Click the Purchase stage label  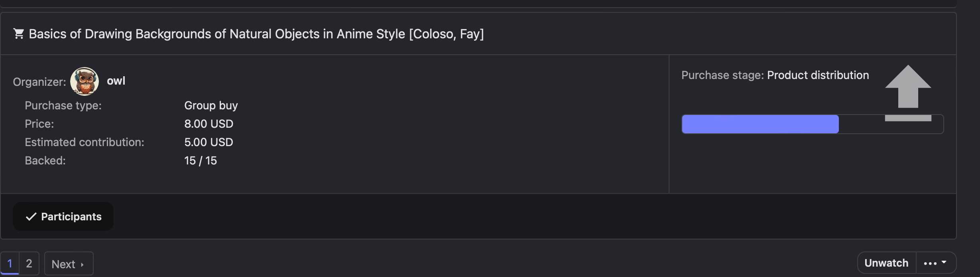point(722,75)
